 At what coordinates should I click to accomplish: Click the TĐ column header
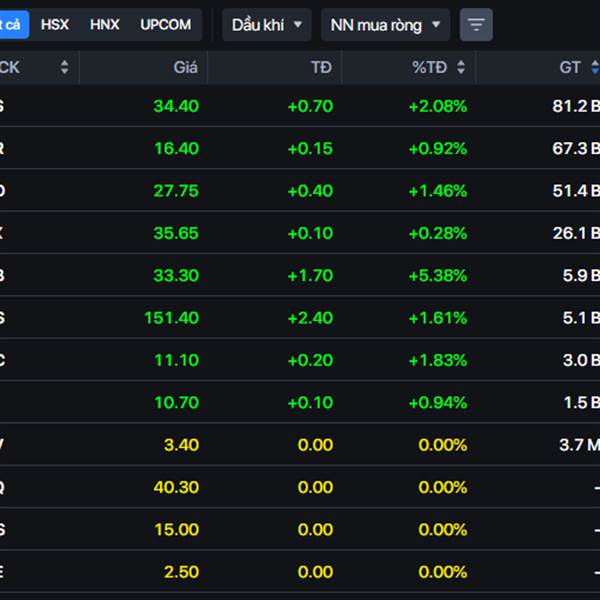[320, 68]
